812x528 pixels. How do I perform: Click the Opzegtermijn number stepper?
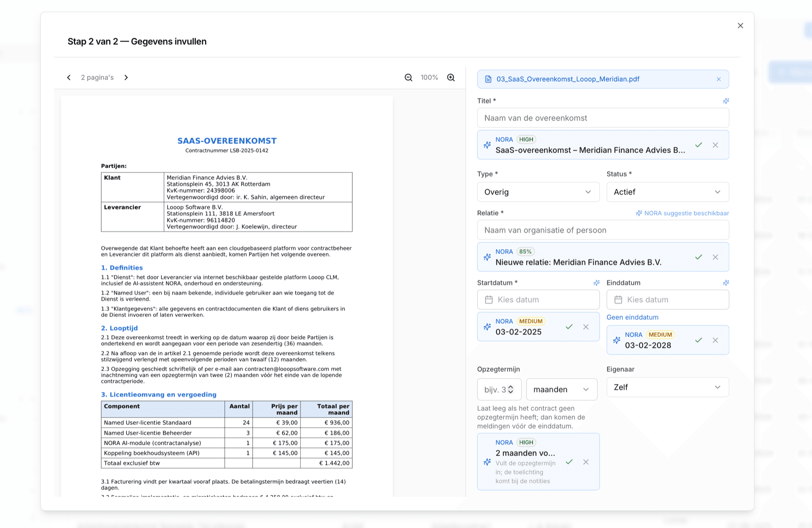511,390
